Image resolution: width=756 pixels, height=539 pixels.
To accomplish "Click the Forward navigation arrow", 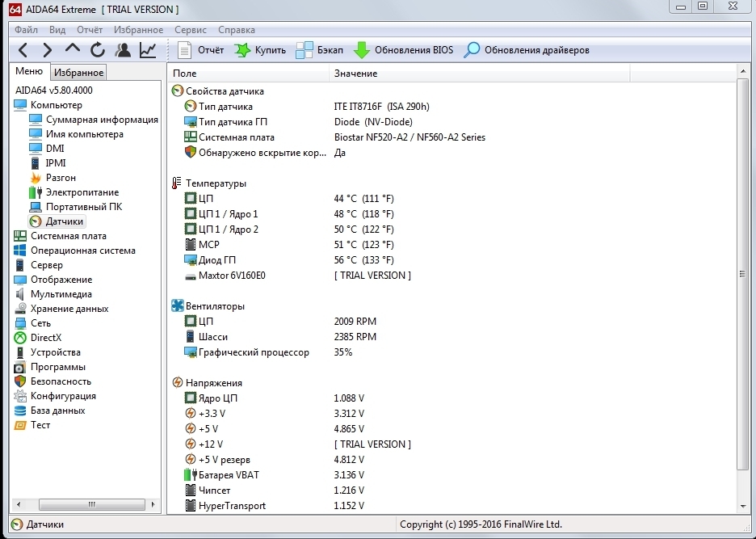I will point(47,50).
